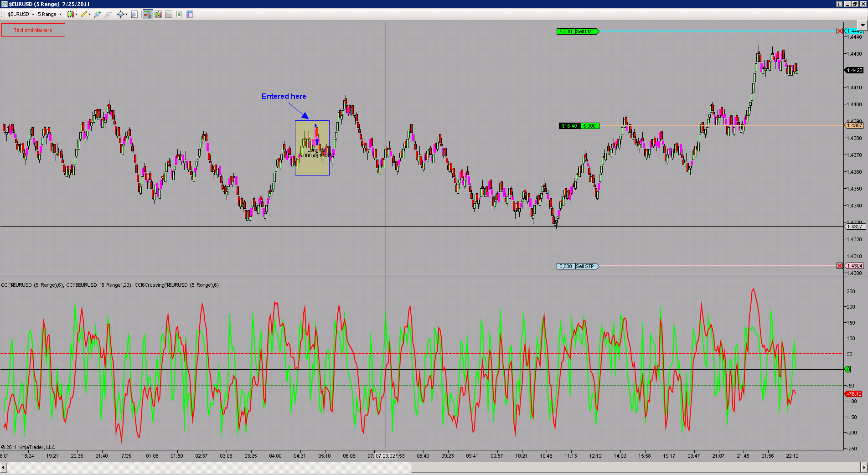Open the 5 Range interval dropdown
868x475 pixels.
click(x=50, y=14)
